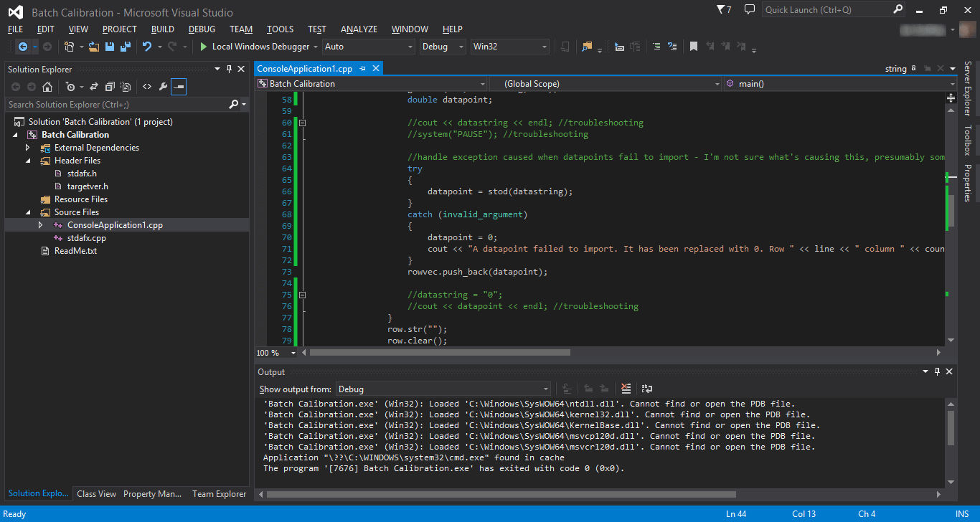Click the Undo icon on the Standard toolbar
Viewport: 980px width, 522px height.
point(147,46)
